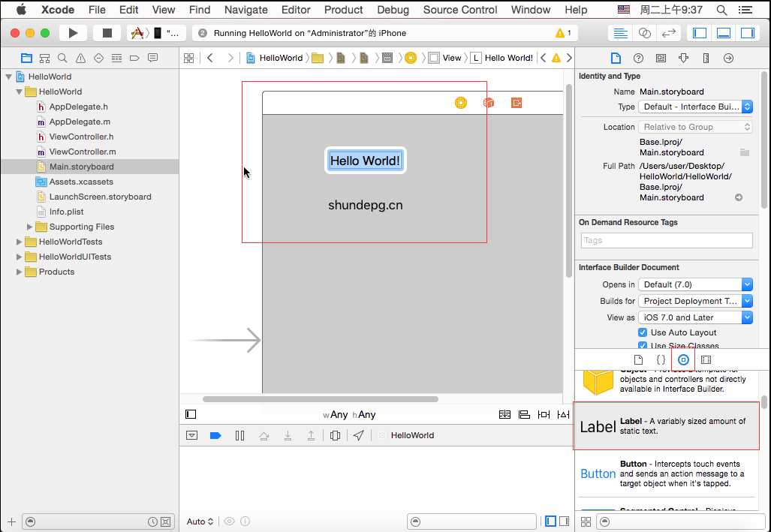Screen dimensions: 771x532
Task: Choose the Label object in library
Action: [666, 425]
